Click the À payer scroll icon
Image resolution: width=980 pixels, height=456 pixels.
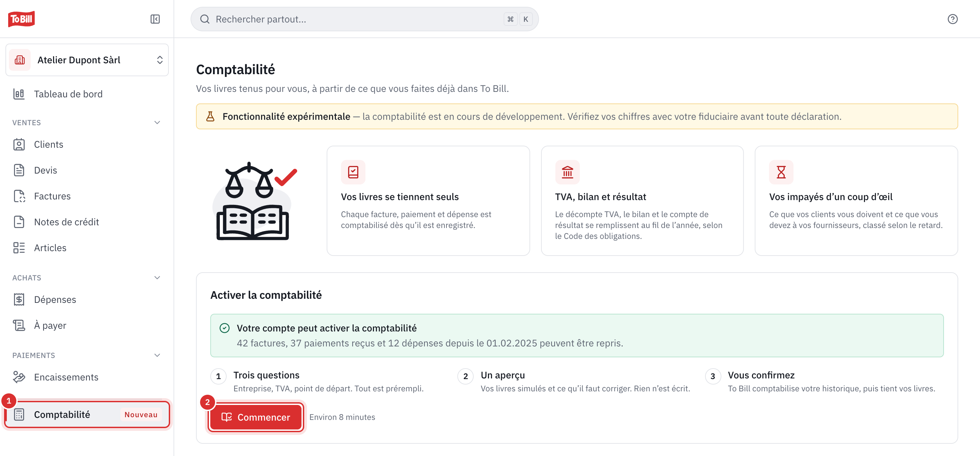click(x=19, y=325)
